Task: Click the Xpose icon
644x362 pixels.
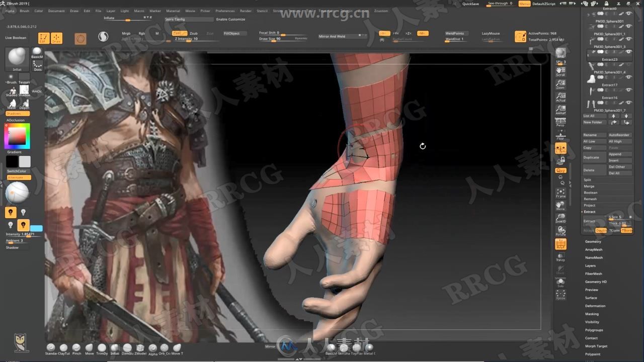Action: 560,295
